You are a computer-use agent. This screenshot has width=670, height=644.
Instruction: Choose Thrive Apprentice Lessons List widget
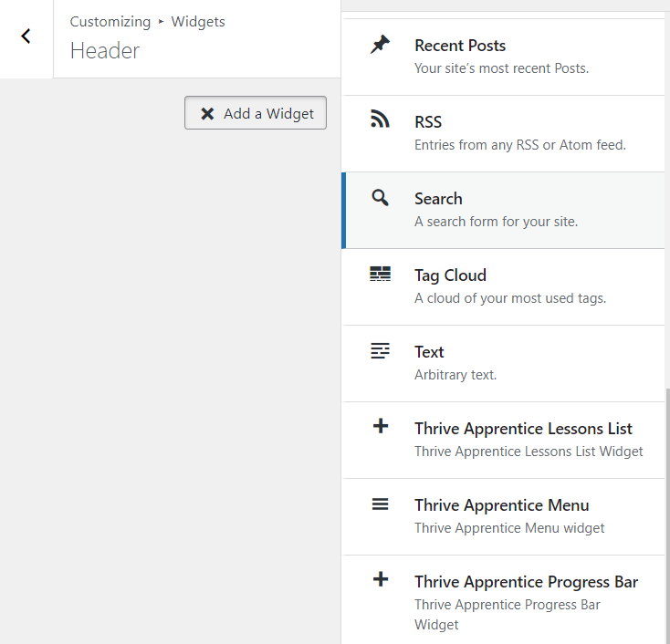523,429
